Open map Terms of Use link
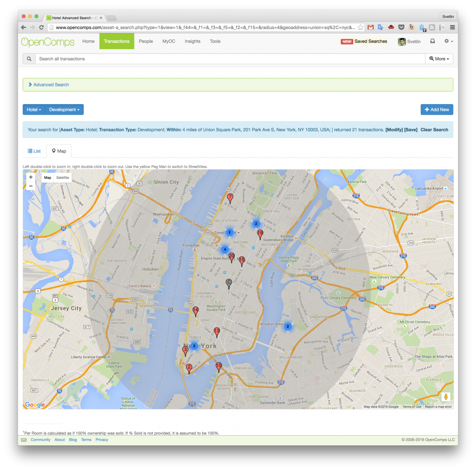 tap(412, 407)
